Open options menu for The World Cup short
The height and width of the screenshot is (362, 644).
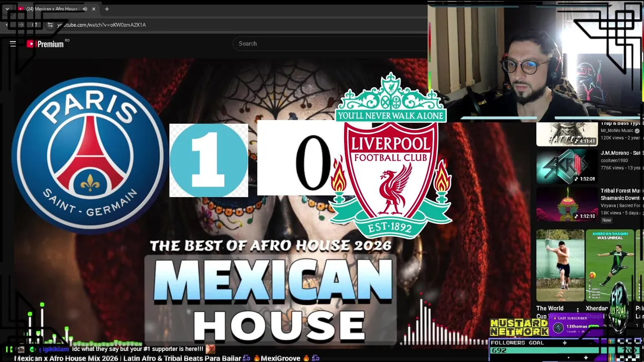(x=578, y=310)
